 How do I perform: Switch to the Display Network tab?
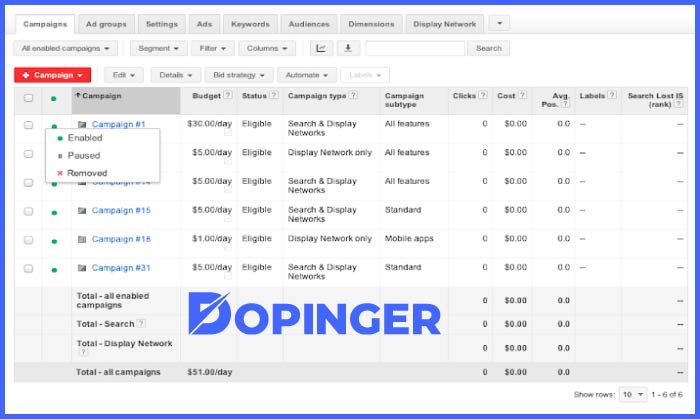click(445, 24)
